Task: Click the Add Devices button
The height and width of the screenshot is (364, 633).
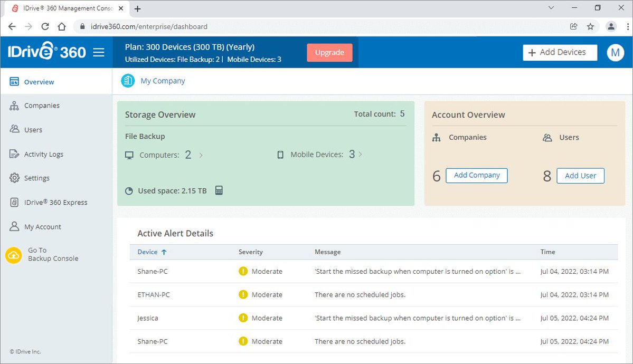Action: coord(560,52)
